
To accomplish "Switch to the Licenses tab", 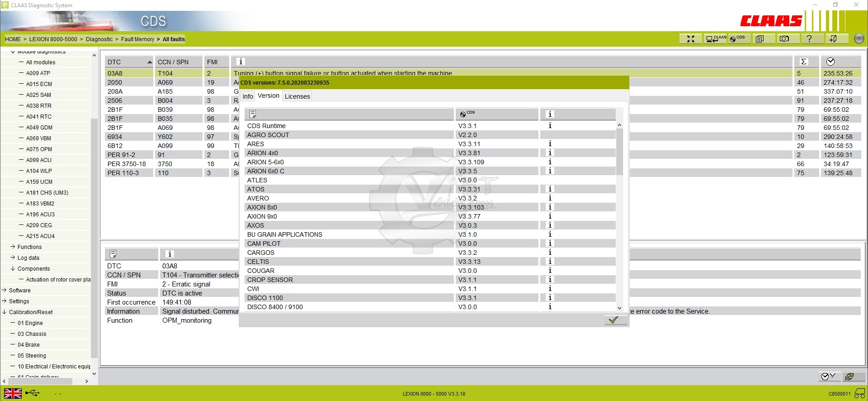I will (x=297, y=96).
